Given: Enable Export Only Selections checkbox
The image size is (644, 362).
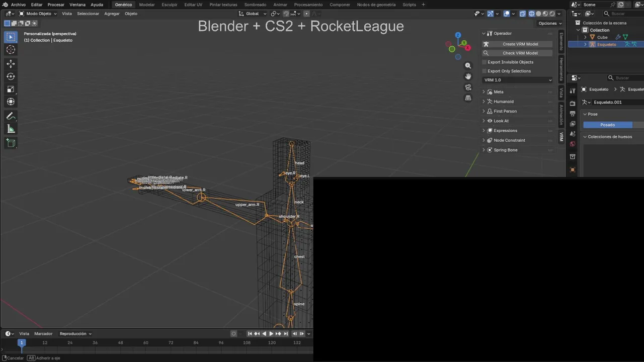Looking at the screenshot, I should [485, 71].
